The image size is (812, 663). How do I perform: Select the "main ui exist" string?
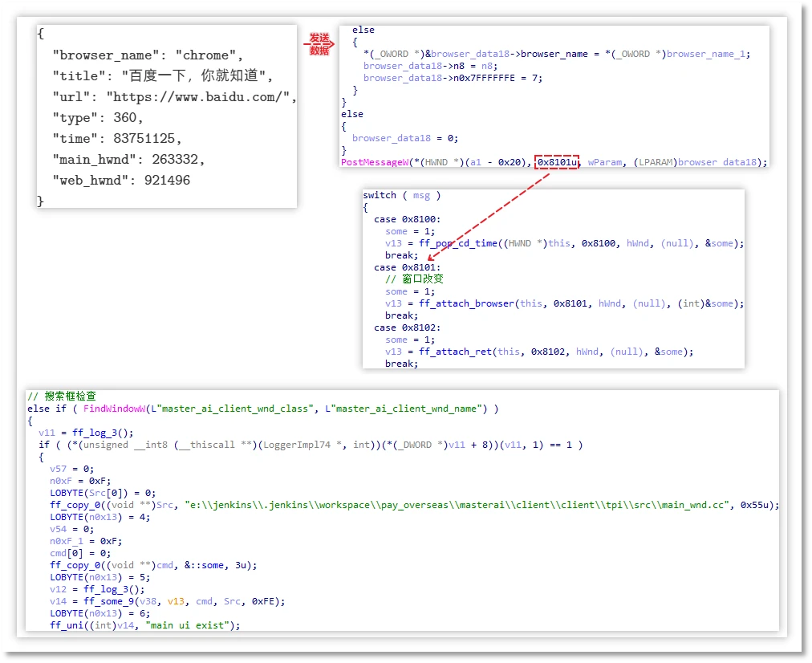coord(188,625)
